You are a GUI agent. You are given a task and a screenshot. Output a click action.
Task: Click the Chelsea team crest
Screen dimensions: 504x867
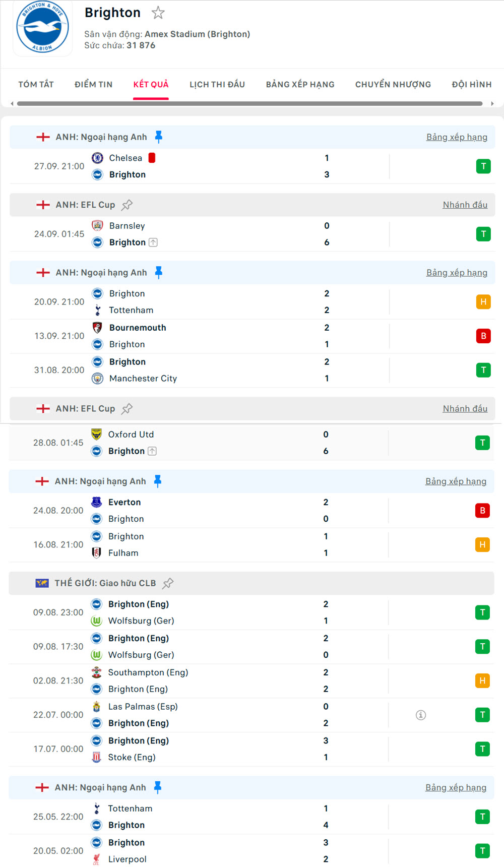coord(97,158)
